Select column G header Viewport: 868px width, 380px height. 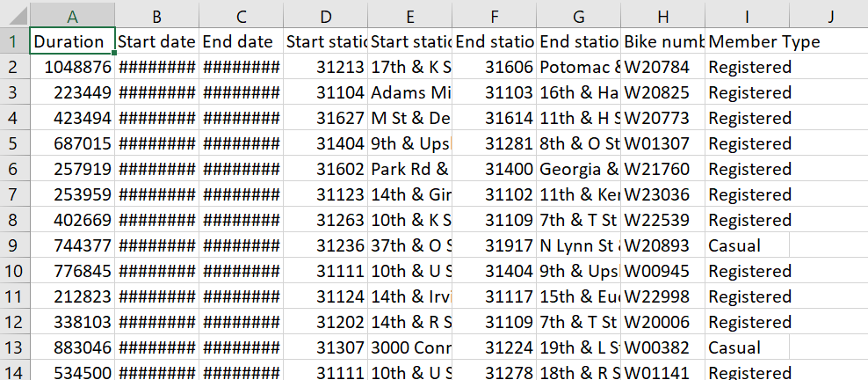[578, 14]
